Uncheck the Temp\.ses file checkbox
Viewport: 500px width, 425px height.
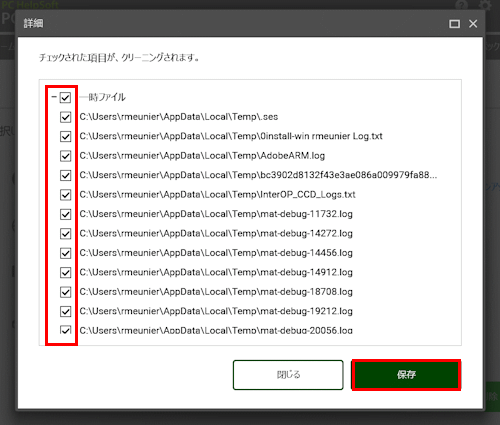[65, 117]
